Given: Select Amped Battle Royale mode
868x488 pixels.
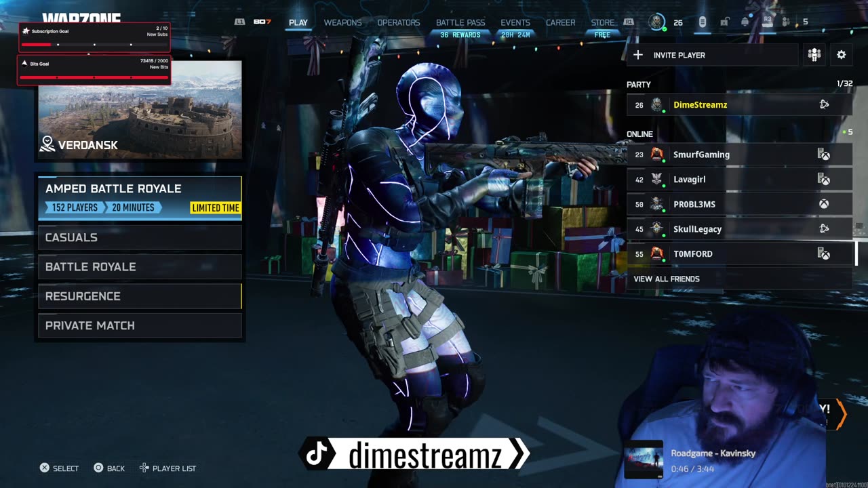Looking at the screenshot, I should 140,198.
